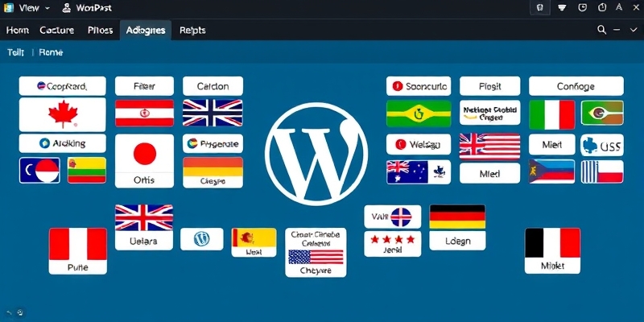Click the minus button beside the search icon
This screenshot has height=322, width=644.
[x=617, y=30]
